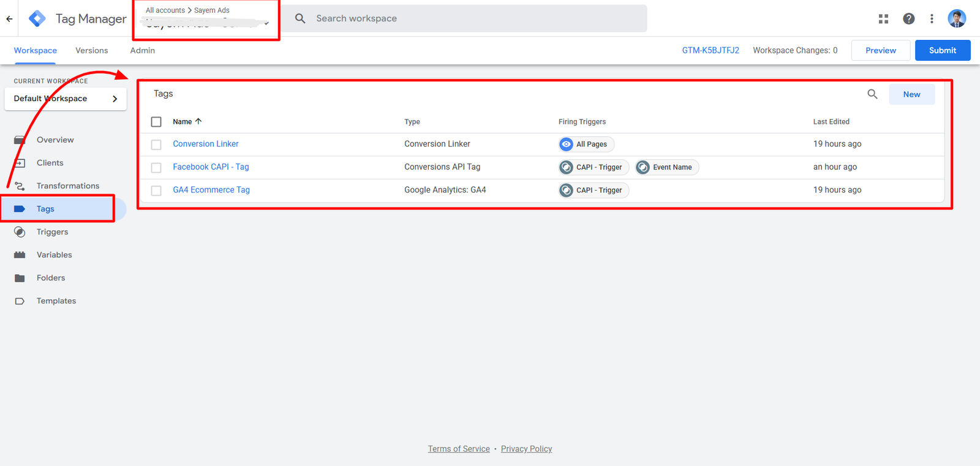Click the Tag Manager logo
This screenshot has width=980, height=466.
point(37,18)
